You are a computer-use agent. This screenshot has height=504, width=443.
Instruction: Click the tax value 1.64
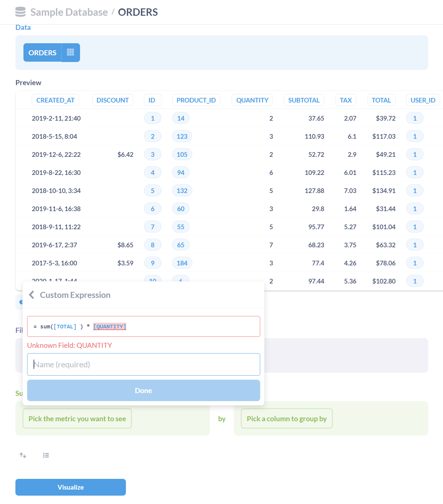pos(350,209)
